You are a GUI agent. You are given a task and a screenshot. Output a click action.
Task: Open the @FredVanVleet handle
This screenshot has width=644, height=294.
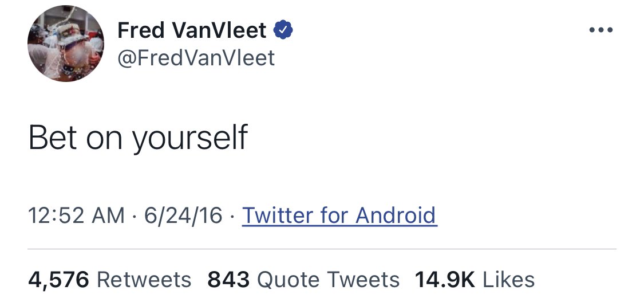point(196,58)
